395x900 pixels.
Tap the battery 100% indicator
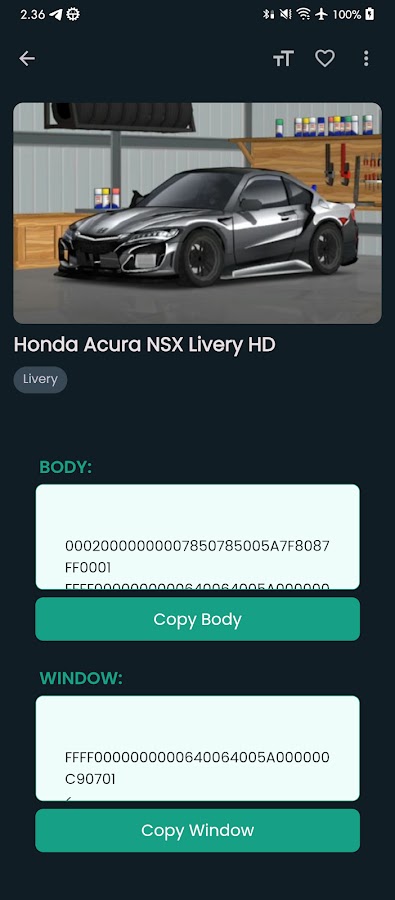354,14
